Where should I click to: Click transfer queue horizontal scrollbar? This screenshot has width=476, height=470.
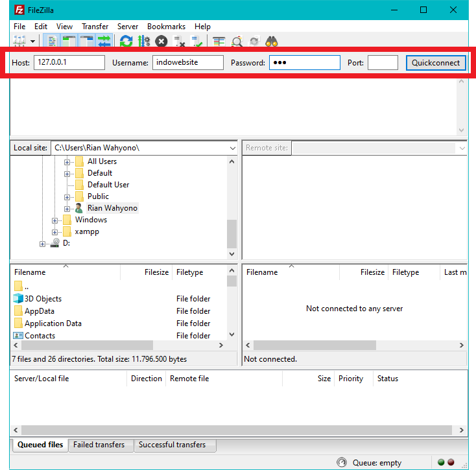coord(238,430)
